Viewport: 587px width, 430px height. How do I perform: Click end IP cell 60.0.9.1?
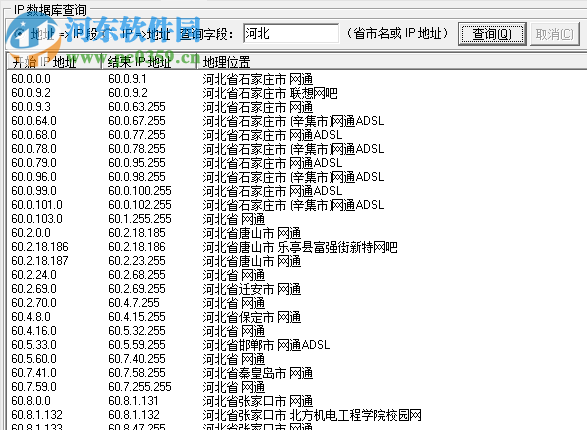(127, 79)
